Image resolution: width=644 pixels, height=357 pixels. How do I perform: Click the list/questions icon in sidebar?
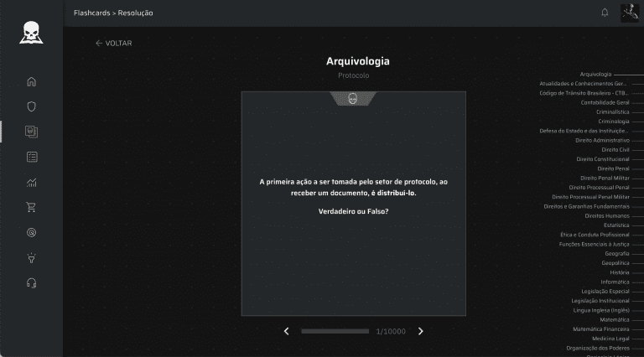(32, 157)
